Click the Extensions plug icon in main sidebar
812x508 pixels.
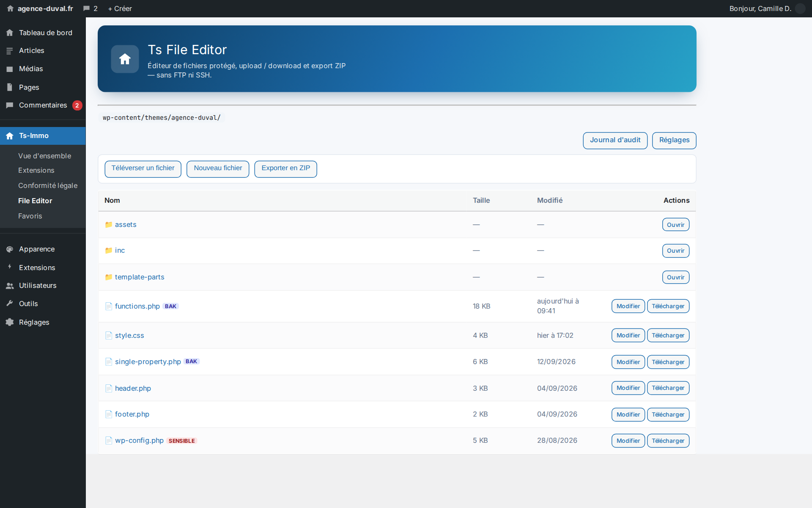pyautogui.click(x=10, y=267)
